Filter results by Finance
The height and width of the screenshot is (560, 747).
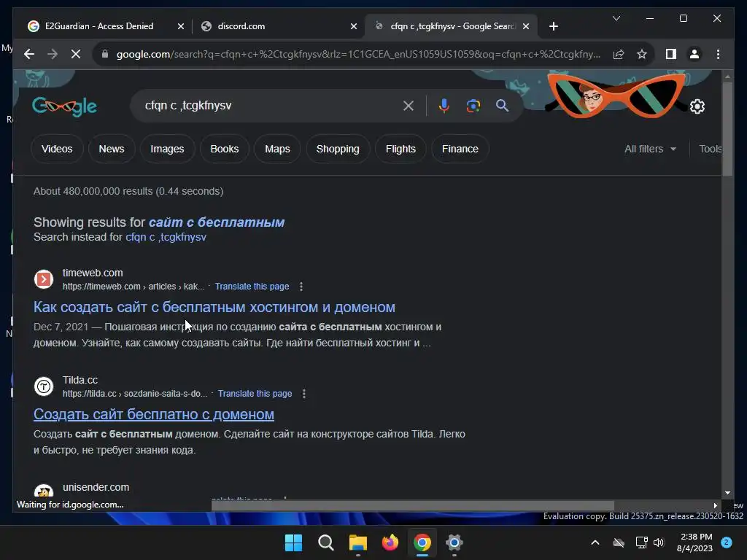pos(460,149)
